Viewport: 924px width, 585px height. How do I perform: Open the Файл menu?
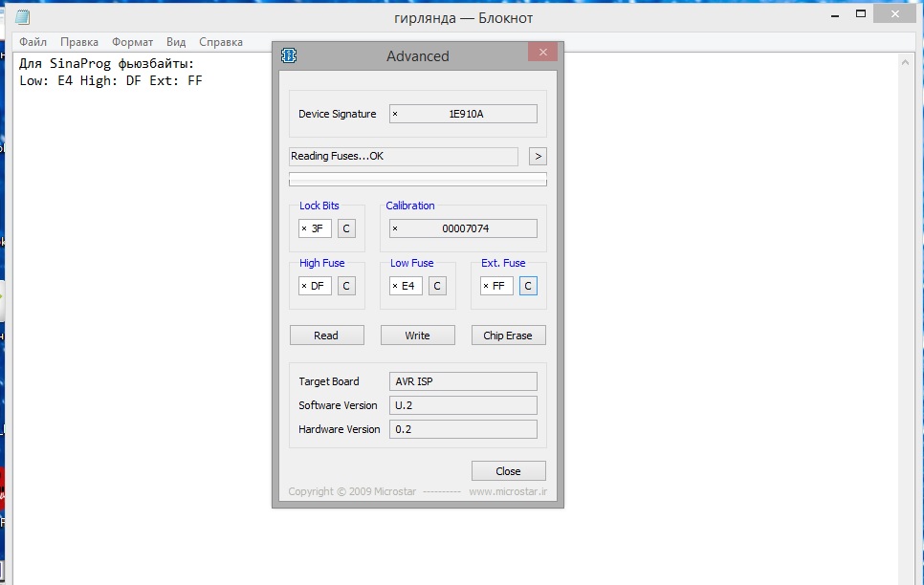33,42
